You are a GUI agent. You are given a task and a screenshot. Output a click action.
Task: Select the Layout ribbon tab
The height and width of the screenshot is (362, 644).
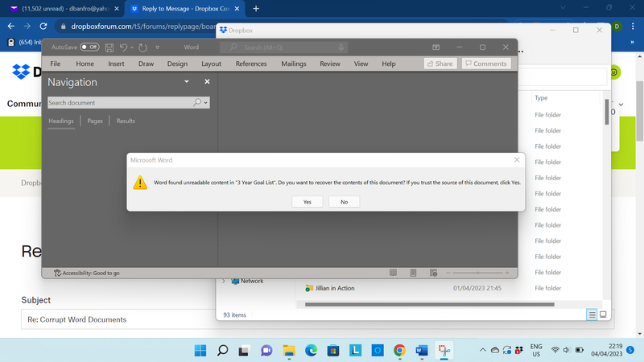pos(211,64)
